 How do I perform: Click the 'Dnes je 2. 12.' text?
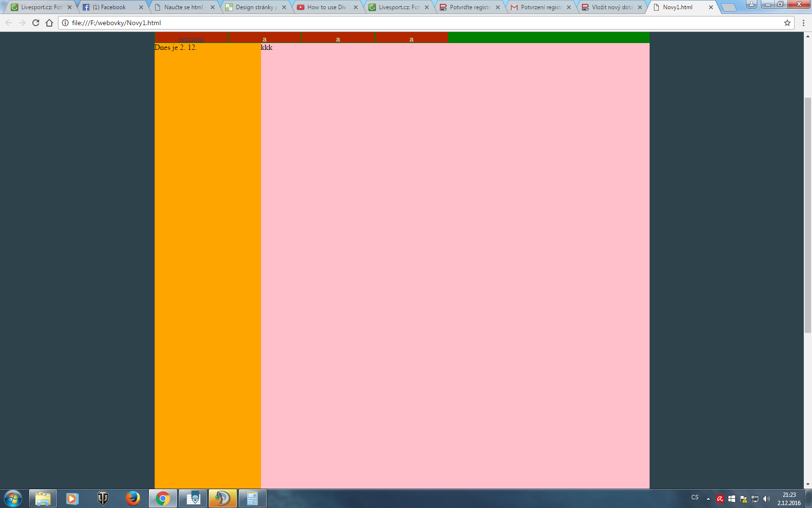pos(176,47)
